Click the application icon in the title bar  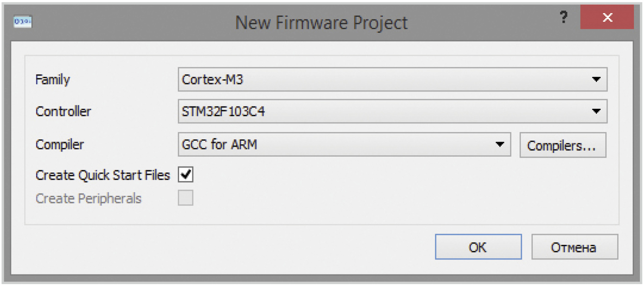tap(23, 21)
